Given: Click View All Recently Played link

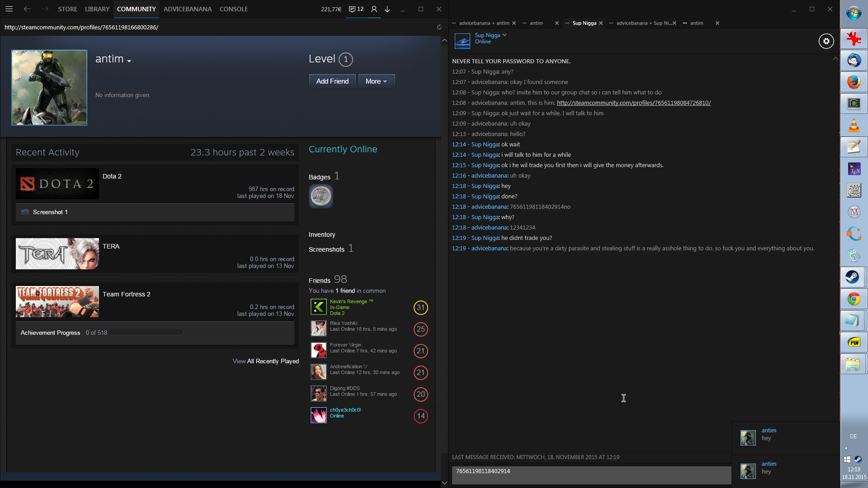Looking at the screenshot, I should 265,361.
